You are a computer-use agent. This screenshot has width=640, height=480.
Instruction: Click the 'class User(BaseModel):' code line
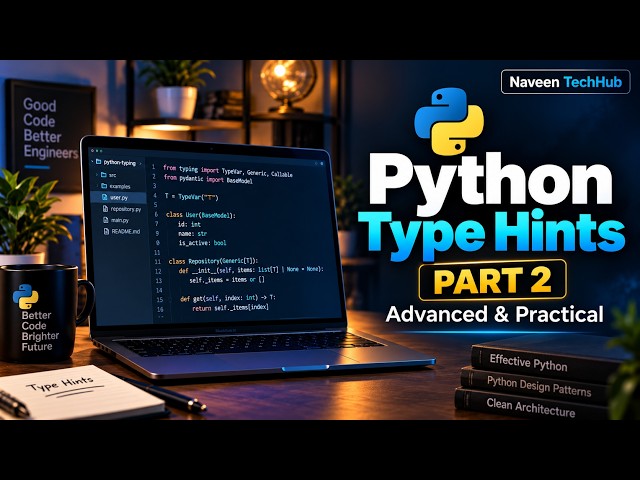click(201, 215)
